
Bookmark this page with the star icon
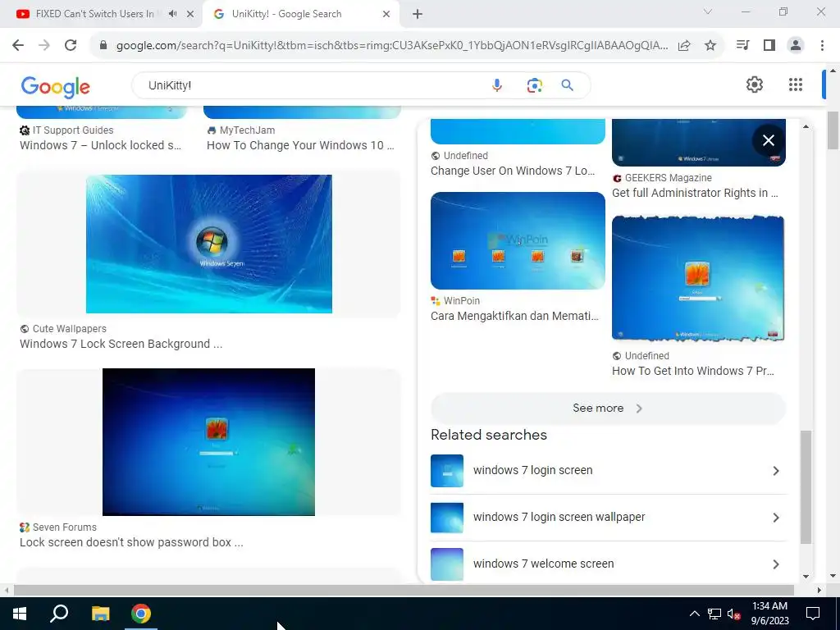710,46
